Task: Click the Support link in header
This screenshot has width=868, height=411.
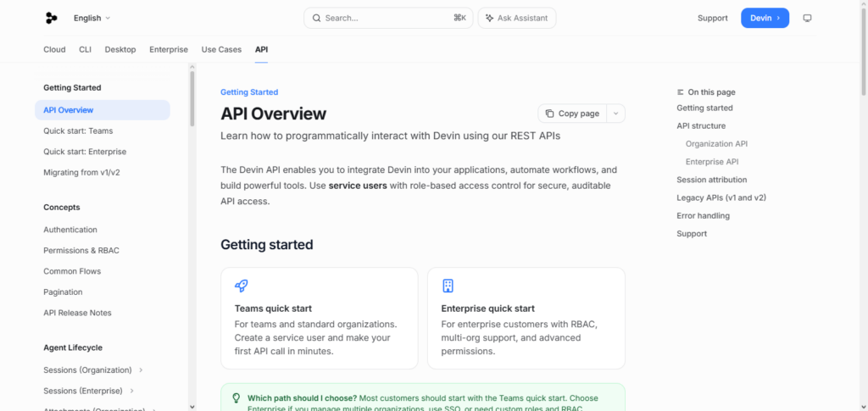Action: (x=712, y=18)
